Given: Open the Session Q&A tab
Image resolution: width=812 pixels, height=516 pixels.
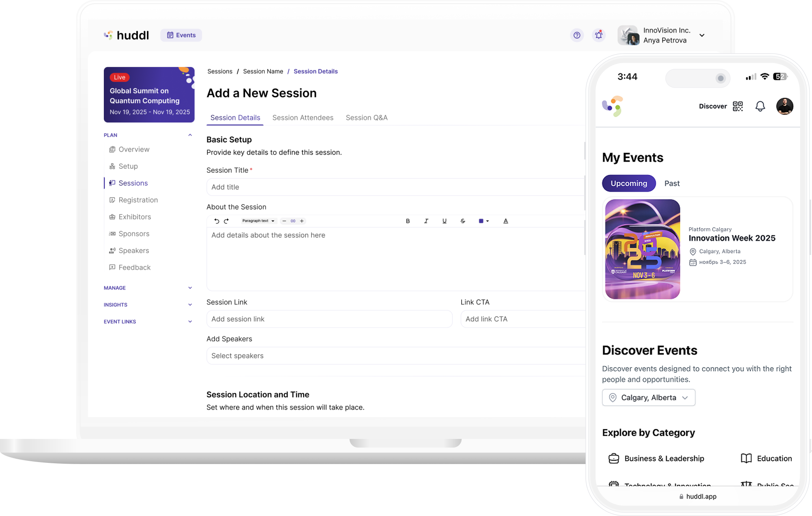Looking at the screenshot, I should (367, 118).
